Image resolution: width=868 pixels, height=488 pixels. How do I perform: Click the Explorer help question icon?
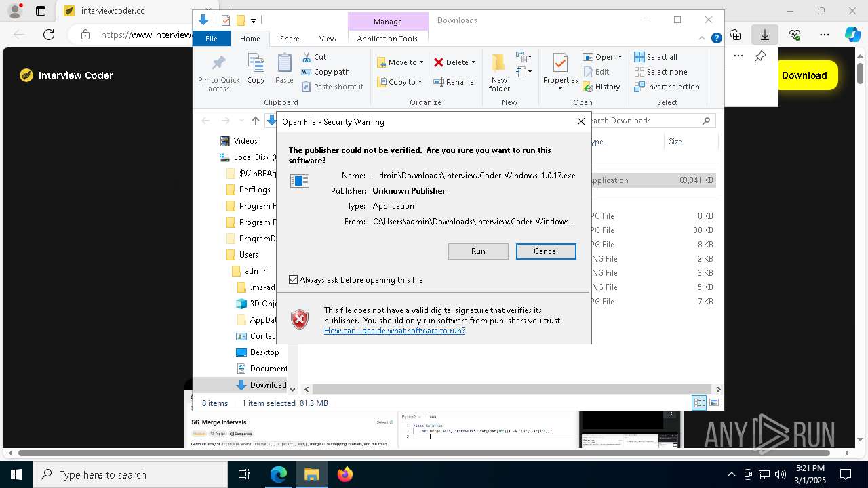(x=716, y=39)
